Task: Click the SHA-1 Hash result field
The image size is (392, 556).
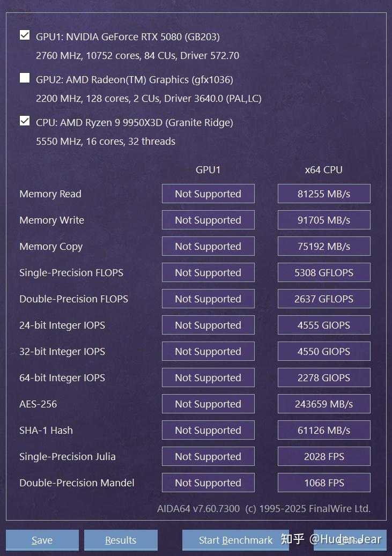Action: pos(323,430)
